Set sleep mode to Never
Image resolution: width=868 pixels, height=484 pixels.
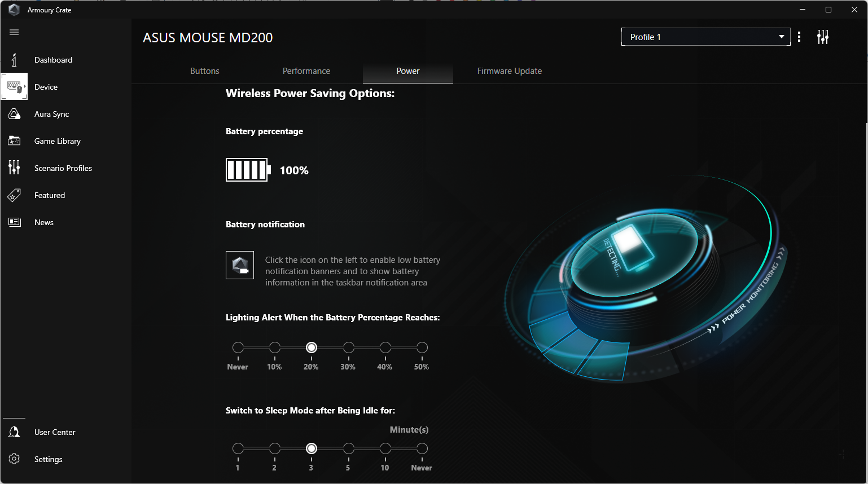point(422,448)
